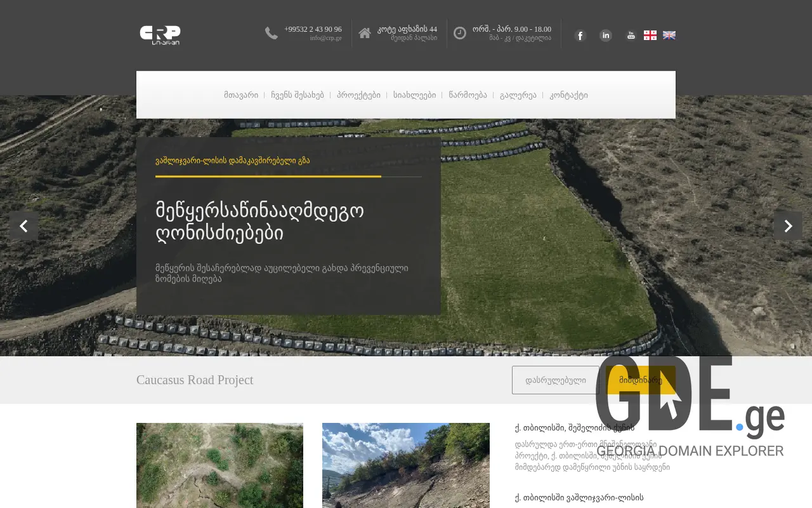The width and height of the screenshot is (812, 508).
Task: Click the right slider navigation arrow
Action: point(788,226)
